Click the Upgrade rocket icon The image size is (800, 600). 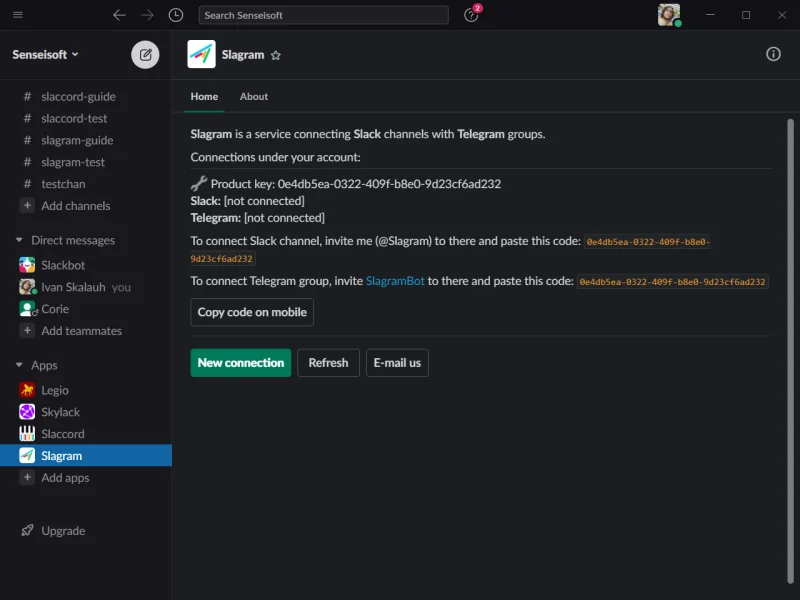[x=27, y=531]
